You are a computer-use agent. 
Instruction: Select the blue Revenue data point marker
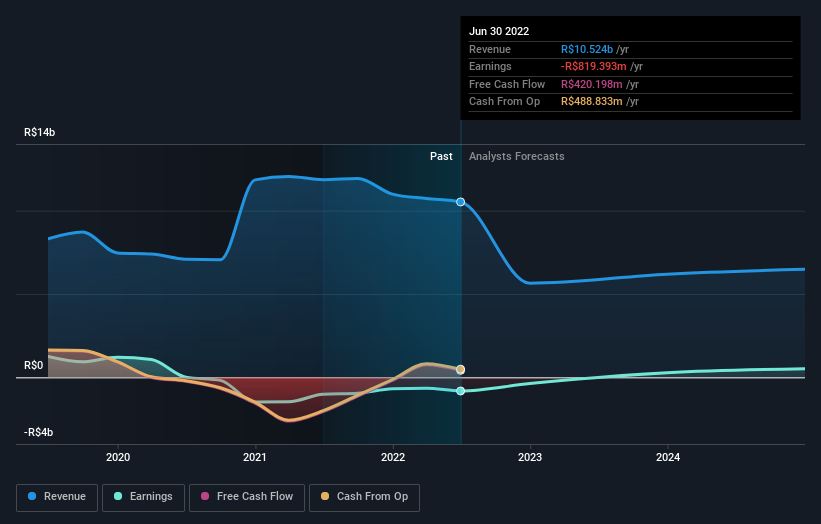point(460,202)
